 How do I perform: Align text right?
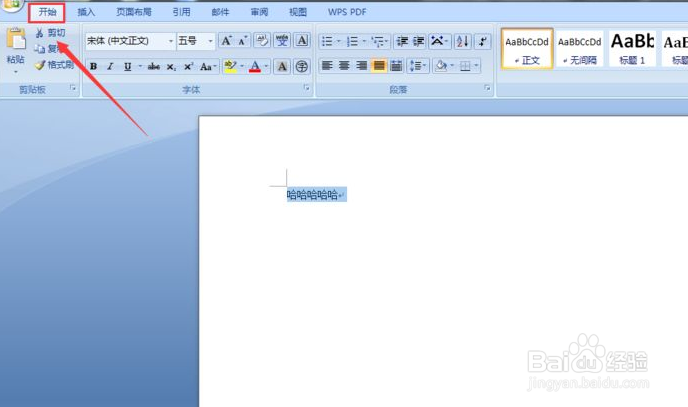362,66
